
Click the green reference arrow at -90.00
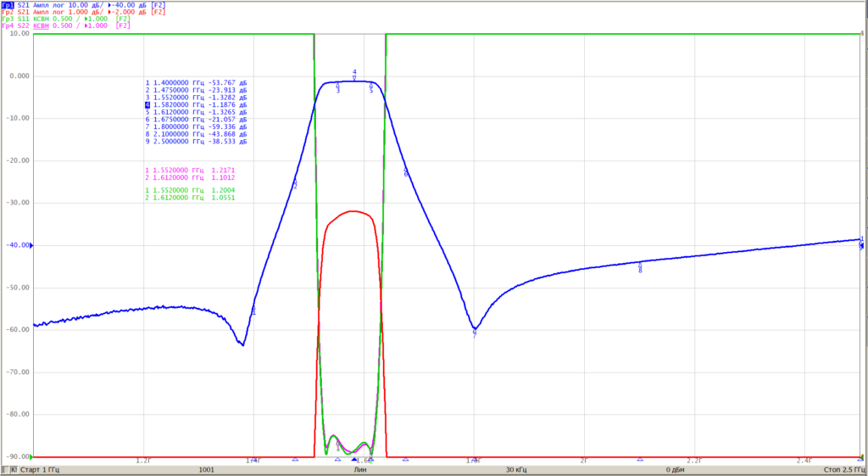31,457
